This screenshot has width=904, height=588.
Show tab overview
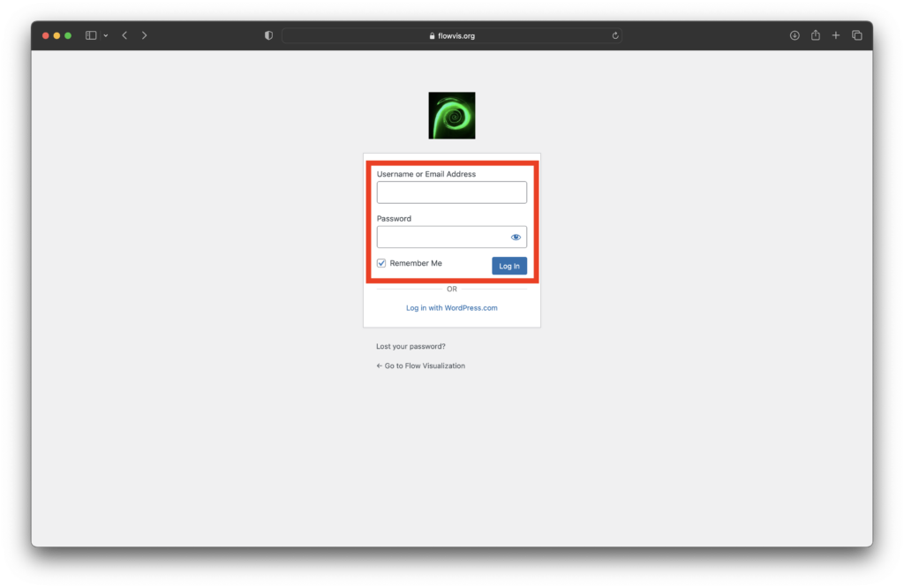[857, 35]
